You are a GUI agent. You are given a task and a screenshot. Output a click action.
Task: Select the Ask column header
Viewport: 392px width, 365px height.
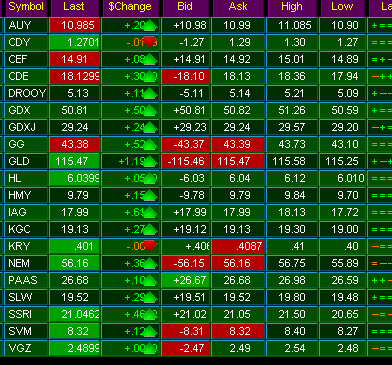[x=238, y=7]
